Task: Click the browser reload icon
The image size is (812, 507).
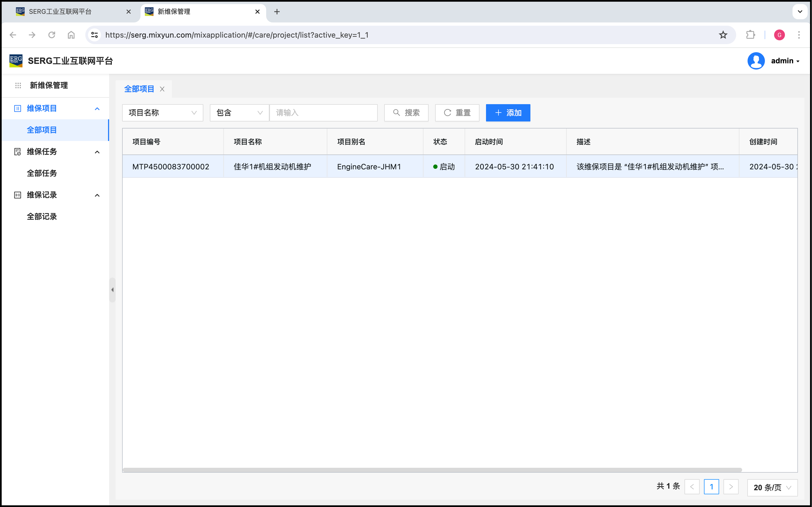Action: [x=52, y=35]
